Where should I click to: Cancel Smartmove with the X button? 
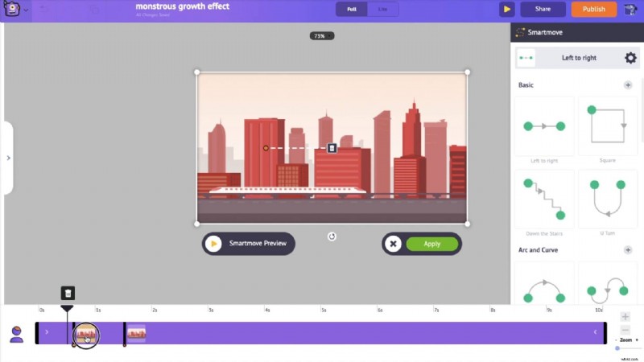(x=393, y=244)
